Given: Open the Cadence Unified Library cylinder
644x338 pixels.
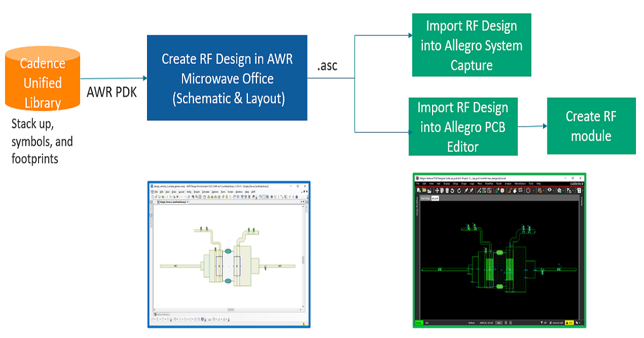Looking at the screenshot, I should click(x=42, y=80).
